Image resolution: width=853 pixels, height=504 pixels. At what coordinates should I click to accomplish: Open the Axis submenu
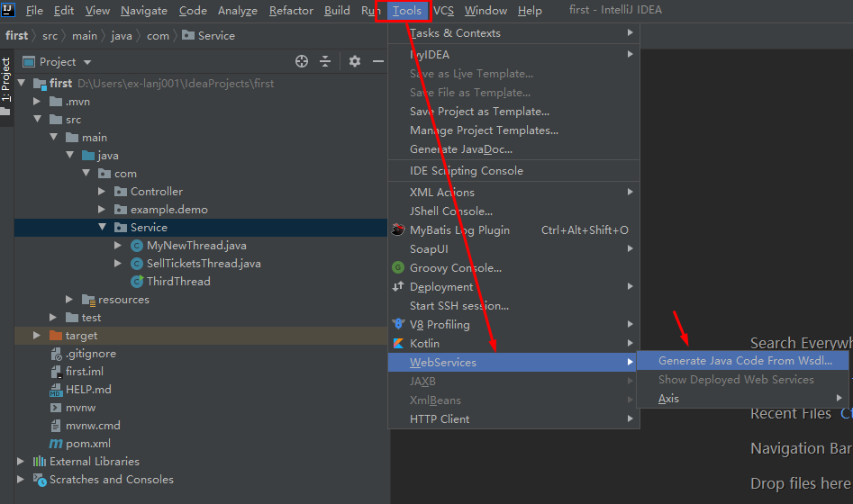(742, 399)
